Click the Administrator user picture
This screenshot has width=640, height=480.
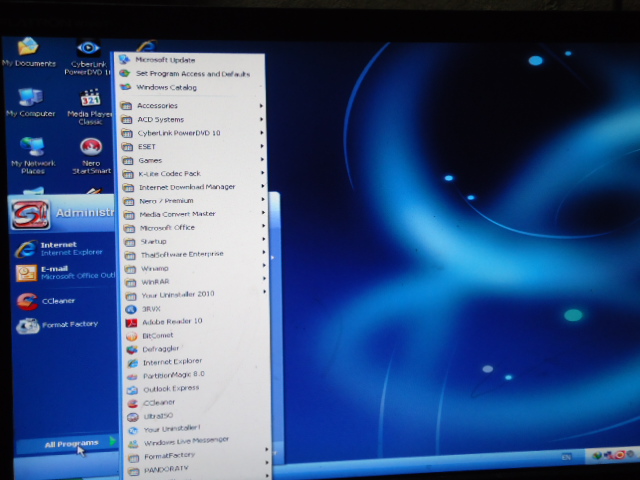click(x=31, y=214)
